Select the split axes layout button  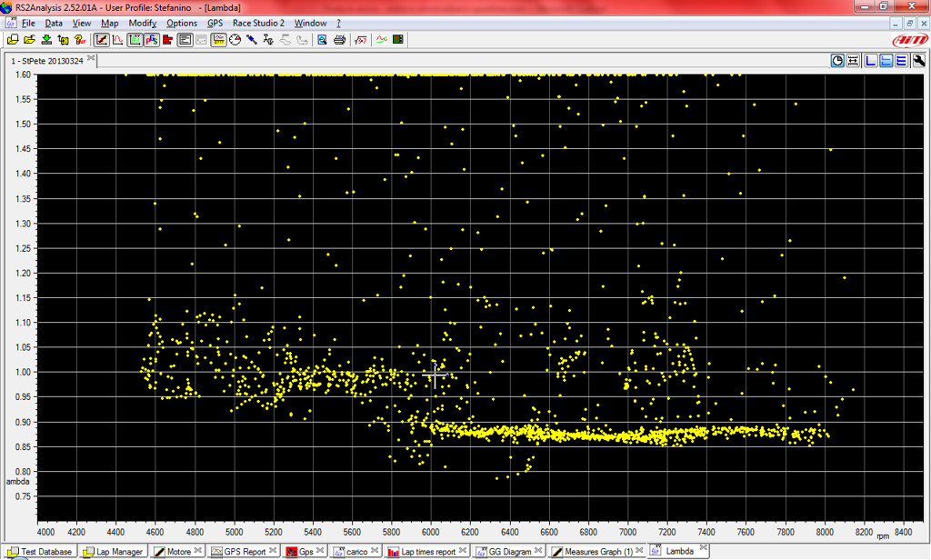coord(886,61)
